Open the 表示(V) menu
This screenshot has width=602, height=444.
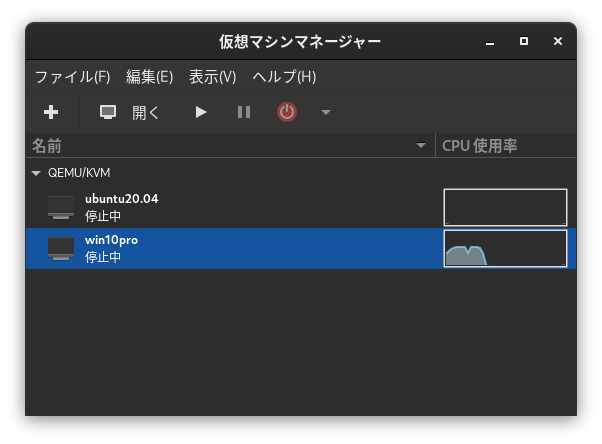[x=213, y=77]
